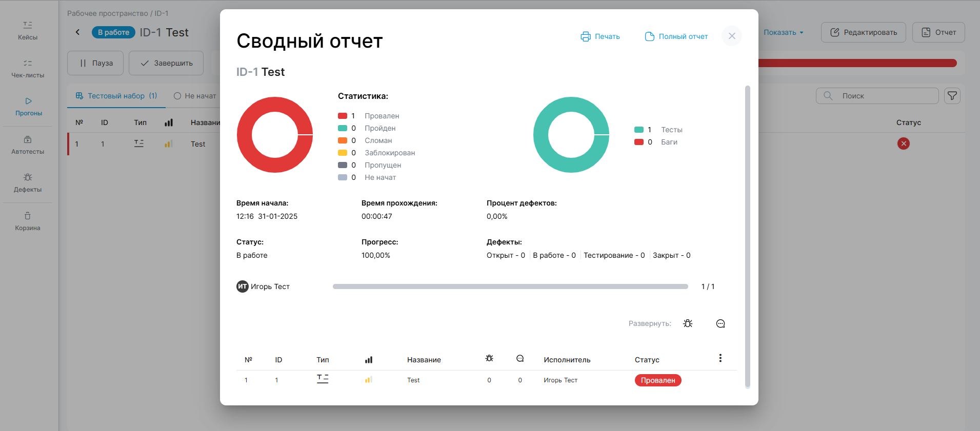Click the Test name in the report row
Screen dimensions: 980x431
pyautogui.click(x=413, y=380)
